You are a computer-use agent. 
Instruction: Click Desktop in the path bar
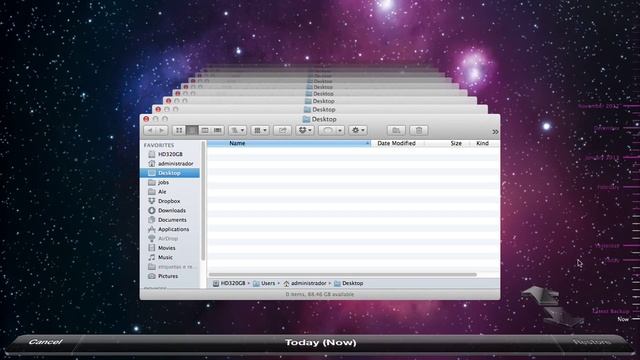click(349, 283)
